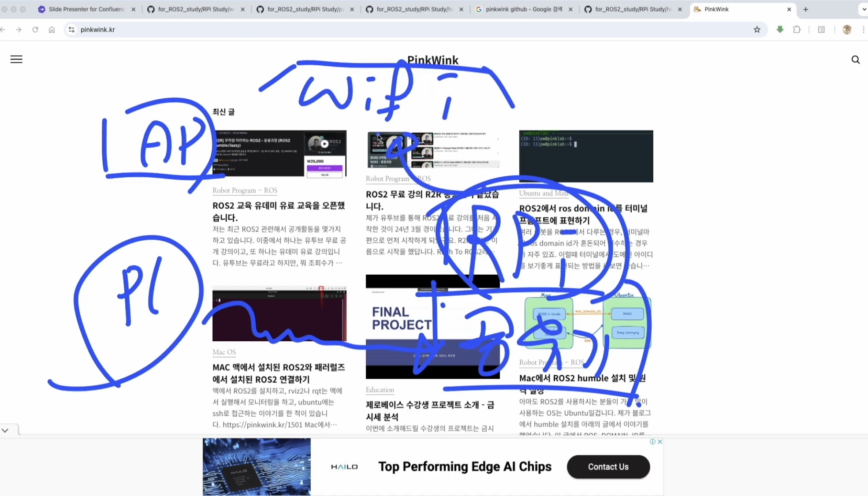Click the Contact Us ad button

pyautogui.click(x=608, y=467)
